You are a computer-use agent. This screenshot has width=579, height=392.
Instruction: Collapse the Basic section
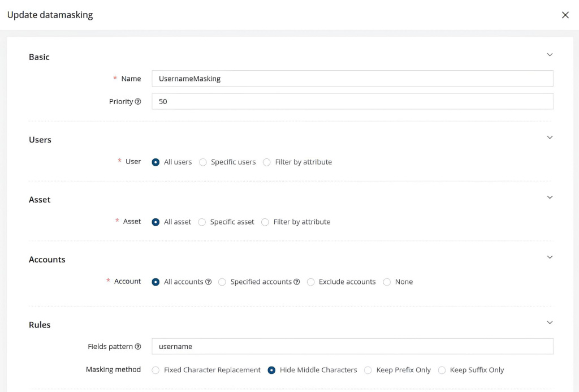coord(550,55)
